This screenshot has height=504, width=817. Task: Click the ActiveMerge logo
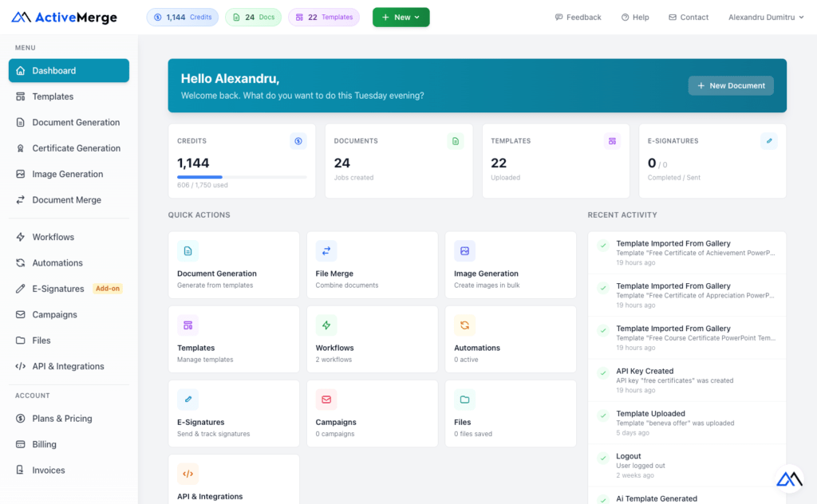coord(64,18)
